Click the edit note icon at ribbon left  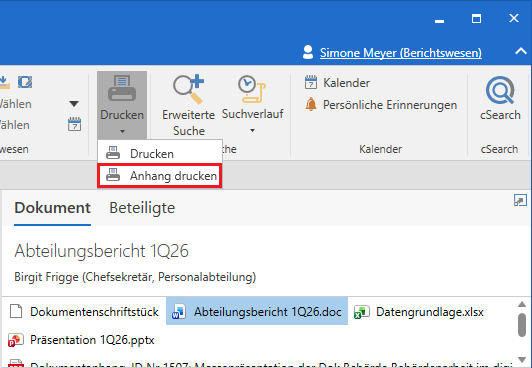coord(25,82)
